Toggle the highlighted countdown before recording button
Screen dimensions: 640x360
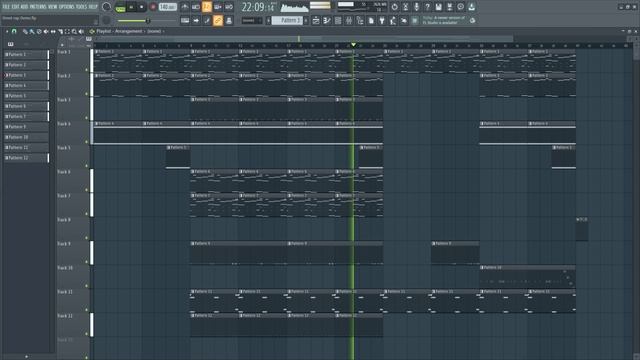point(207,7)
